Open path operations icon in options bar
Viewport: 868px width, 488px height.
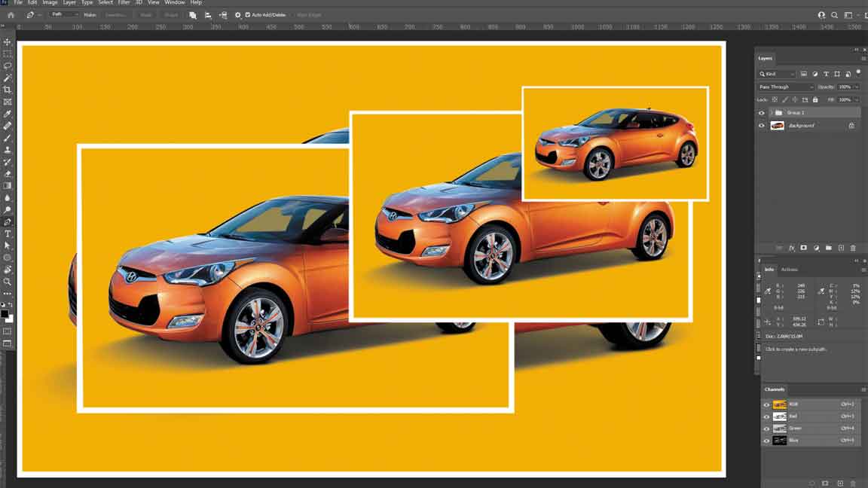[192, 15]
